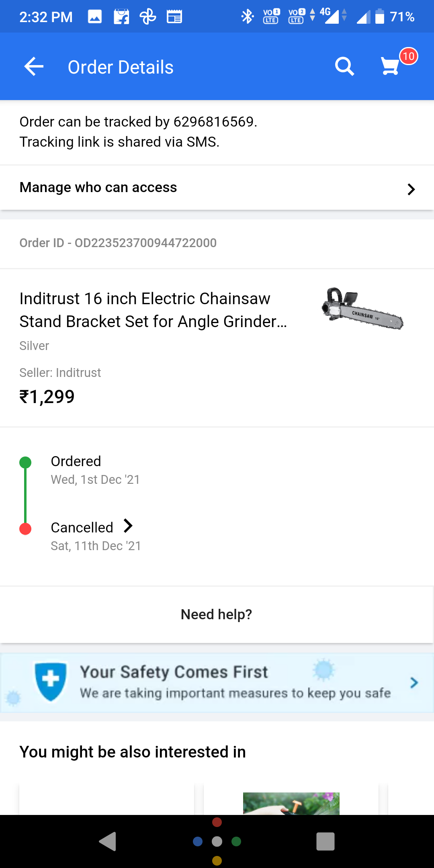
Task: Expand Manage who can access chevron
Action: click(x=411, y=189)
